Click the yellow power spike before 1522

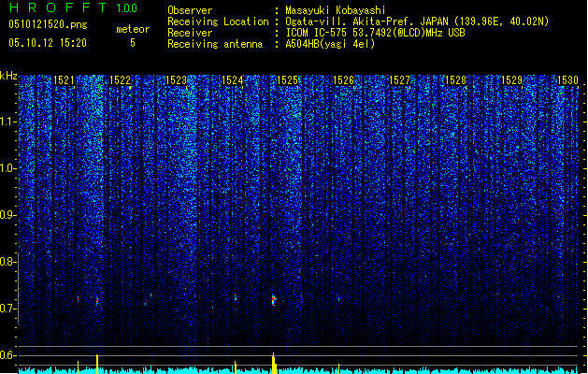pyautogui.click(x=97, y=365)
